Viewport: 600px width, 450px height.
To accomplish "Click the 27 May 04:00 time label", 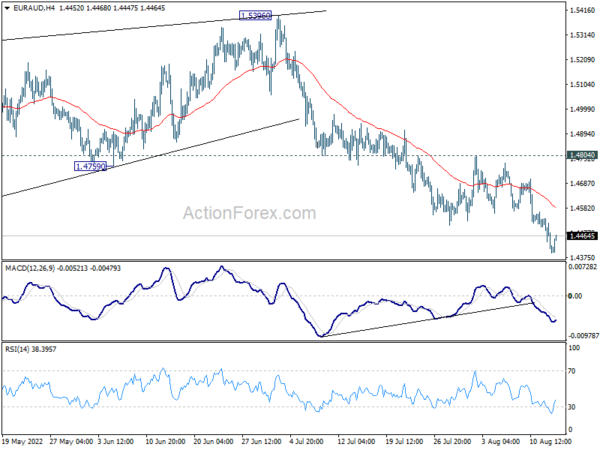I will 71,441.
